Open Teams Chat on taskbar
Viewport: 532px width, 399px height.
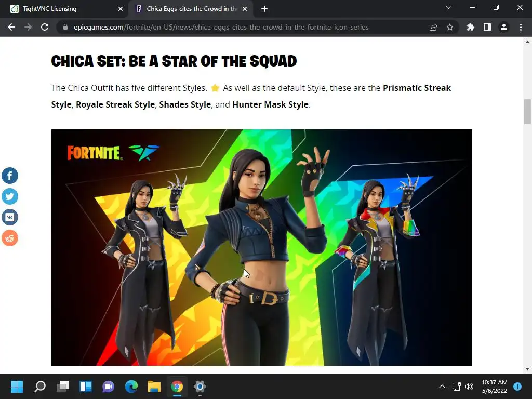tap(108, 387)
